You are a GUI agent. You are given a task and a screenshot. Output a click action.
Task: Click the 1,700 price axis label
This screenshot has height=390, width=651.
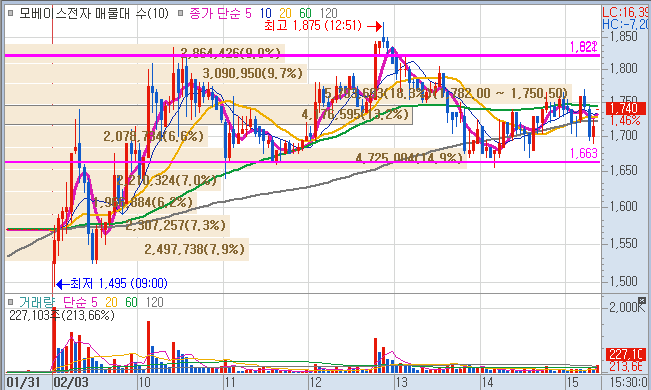(x=623, y=135)
